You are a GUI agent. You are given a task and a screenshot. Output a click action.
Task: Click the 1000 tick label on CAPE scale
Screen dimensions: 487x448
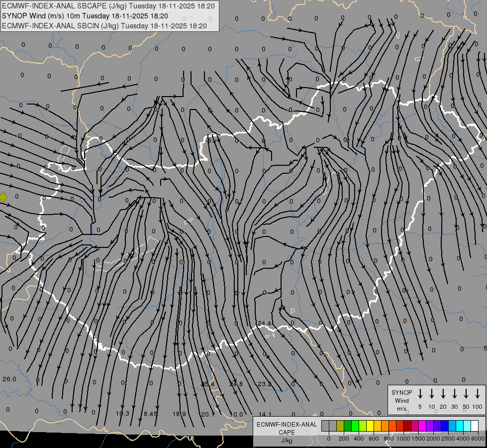click(403, 439)
